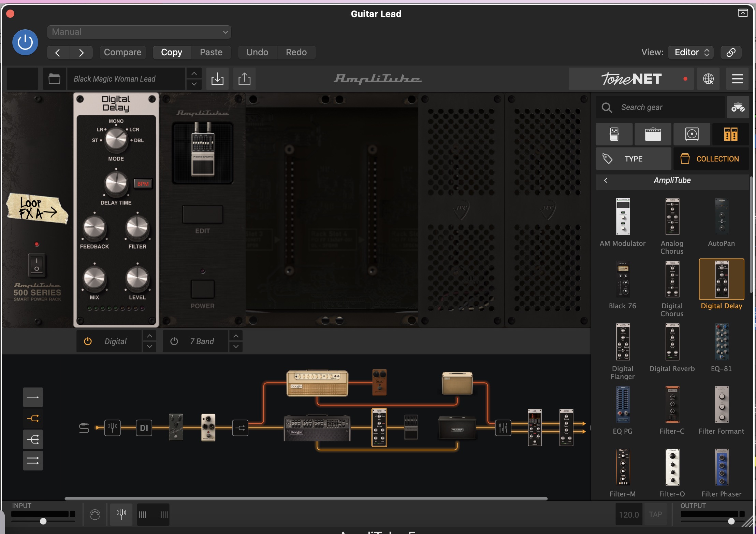Click the save preset download icon
Viewport: 756px width, 534px height.
click(217, 79)
